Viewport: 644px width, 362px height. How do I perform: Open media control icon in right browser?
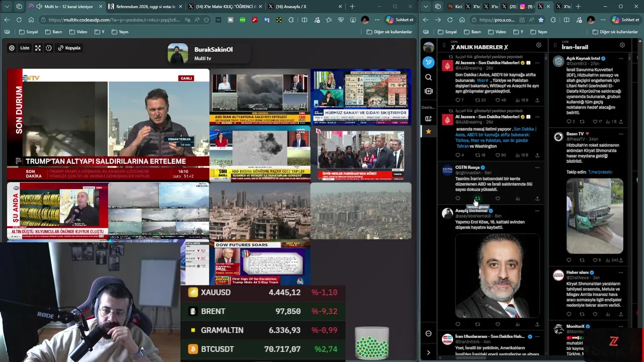(x=579, y=20)
